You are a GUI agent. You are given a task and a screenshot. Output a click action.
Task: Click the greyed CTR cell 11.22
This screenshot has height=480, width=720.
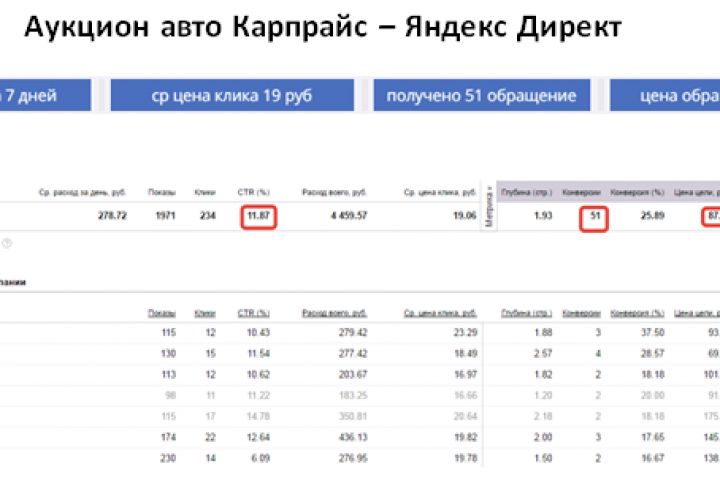[x=259, y=395]
